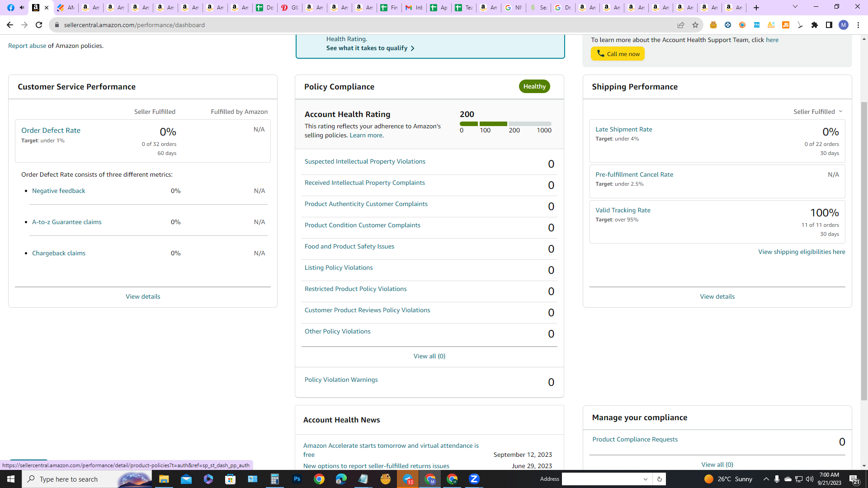The image size is (868, 488).
Task: Click the volume icon in system tray
Action: [x=809, y=479]
